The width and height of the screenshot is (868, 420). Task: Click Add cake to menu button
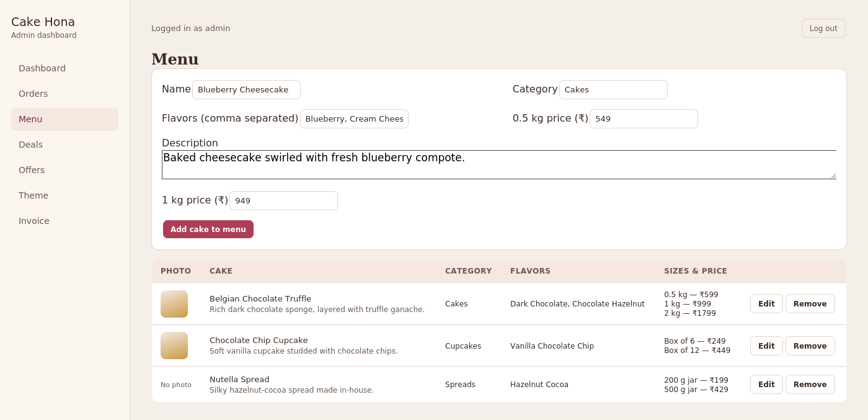pos(208,230)
